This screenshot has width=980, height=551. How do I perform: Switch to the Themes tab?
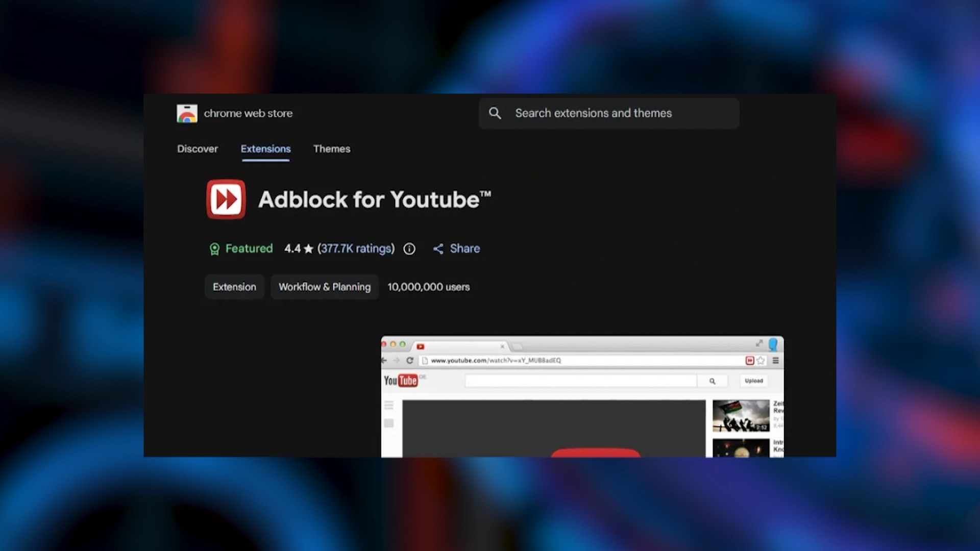pos(332,149)
